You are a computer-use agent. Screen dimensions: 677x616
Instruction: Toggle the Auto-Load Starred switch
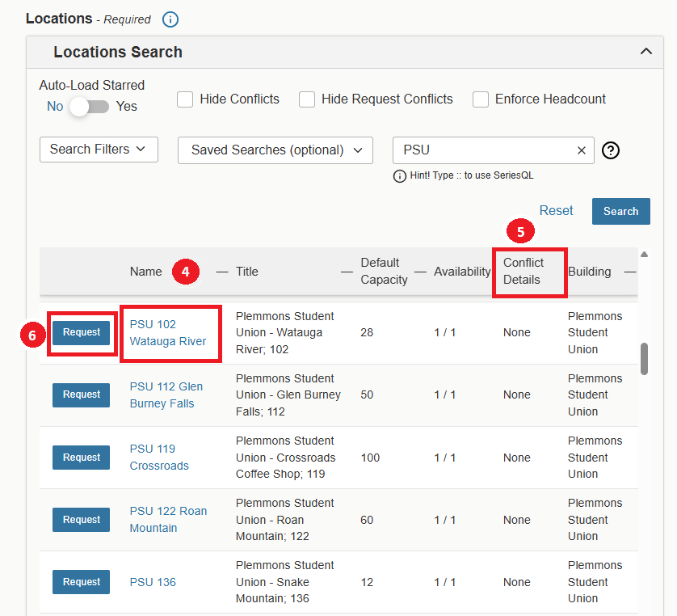pyautogui.click(x=90, y=106)
